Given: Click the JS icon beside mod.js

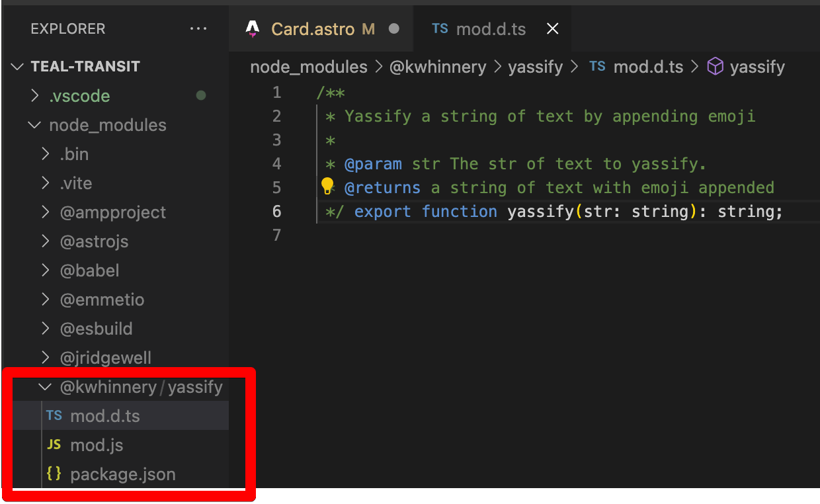Looking at the screenshot, I should click(54, 445).
